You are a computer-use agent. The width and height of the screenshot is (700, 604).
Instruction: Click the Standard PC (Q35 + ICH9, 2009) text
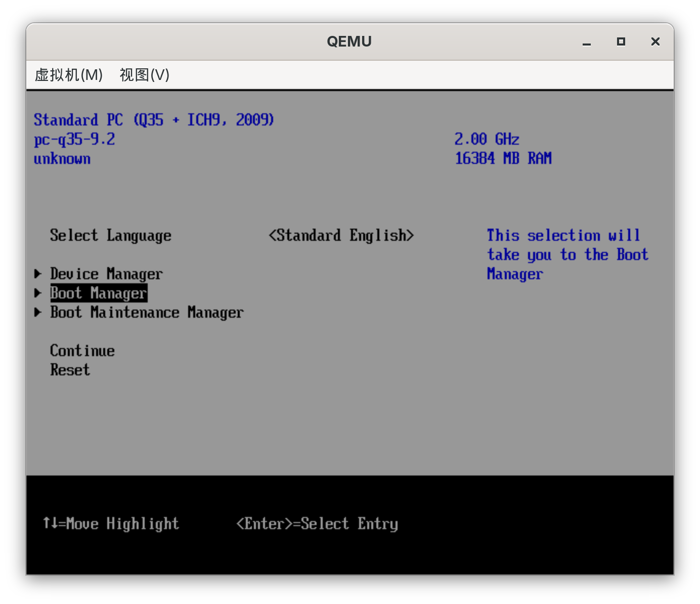[154, 120]
